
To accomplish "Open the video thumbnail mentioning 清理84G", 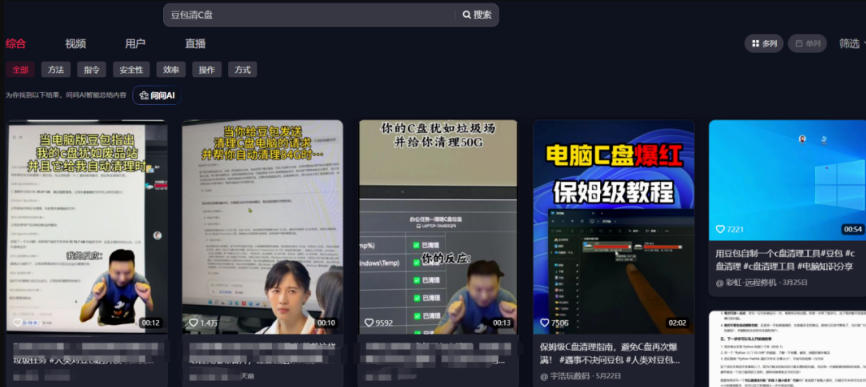I will [262, 226].
